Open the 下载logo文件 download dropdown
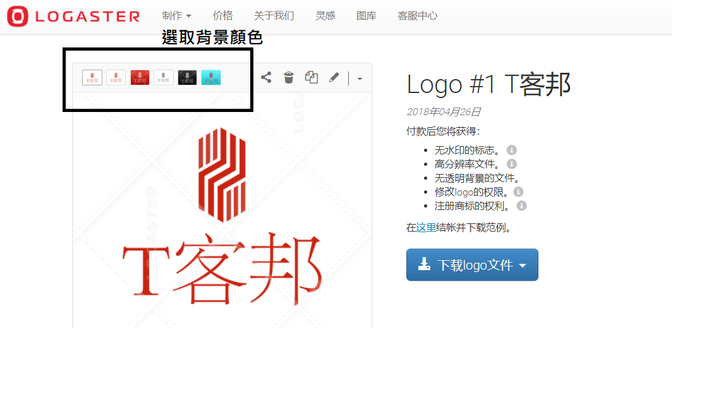The height and width of the screenshot is (410, 728). (x=472, y=265)
